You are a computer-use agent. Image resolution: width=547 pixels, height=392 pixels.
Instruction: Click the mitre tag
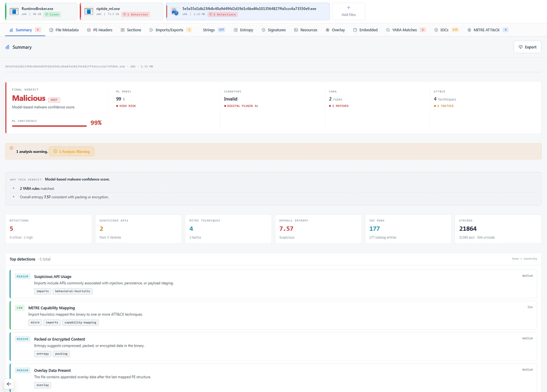[x=35, y=323]
